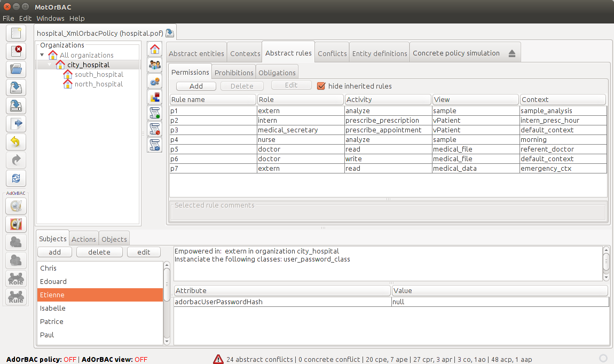Uncheck hide inherited rules checkbox
Viewport: 614px width, 364px height.
(321, 86)
